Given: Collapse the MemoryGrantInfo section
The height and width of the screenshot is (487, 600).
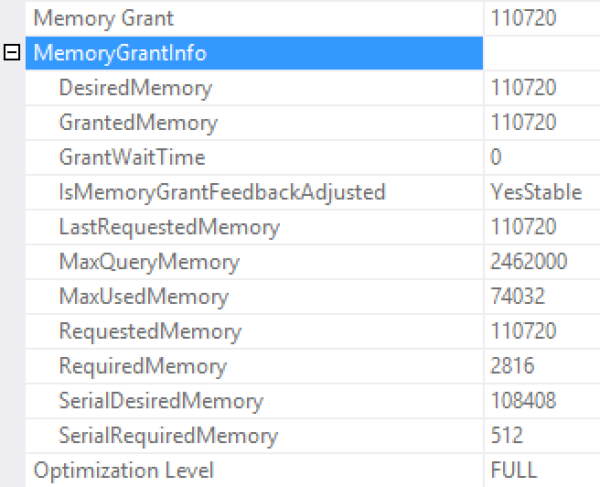Looking at the screenshot, I should click(x=13, y=53).
